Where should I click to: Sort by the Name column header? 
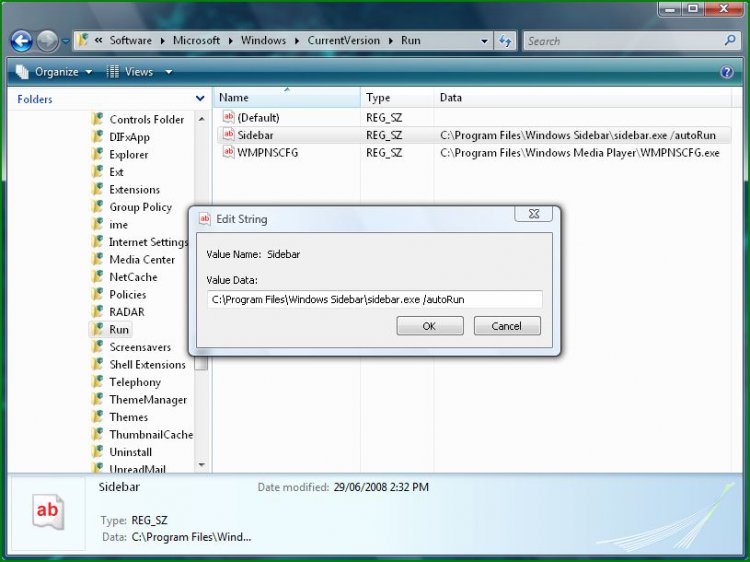tap(287, 98)
